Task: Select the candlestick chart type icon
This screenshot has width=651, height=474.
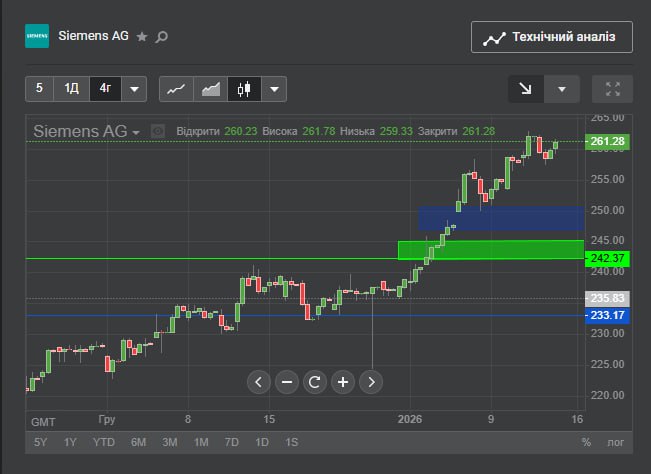Action: click(x=243, y=89)
